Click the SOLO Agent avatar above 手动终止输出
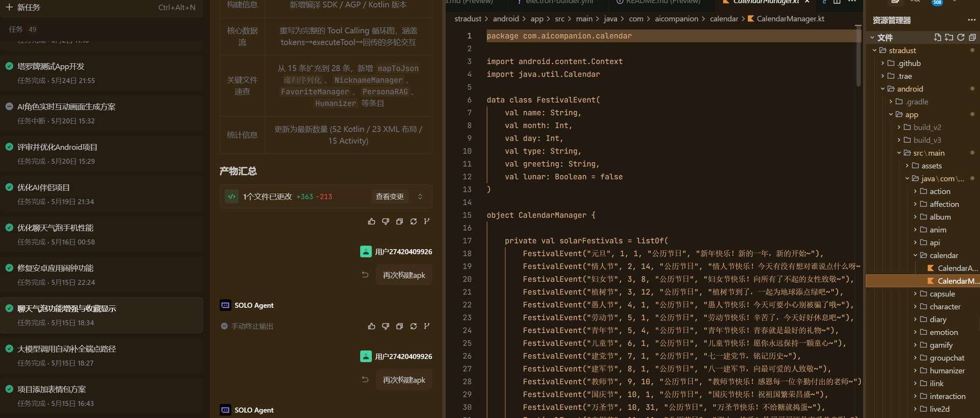Screen dimensions: 980x418 pyautogui.click(x=225, y=305)
